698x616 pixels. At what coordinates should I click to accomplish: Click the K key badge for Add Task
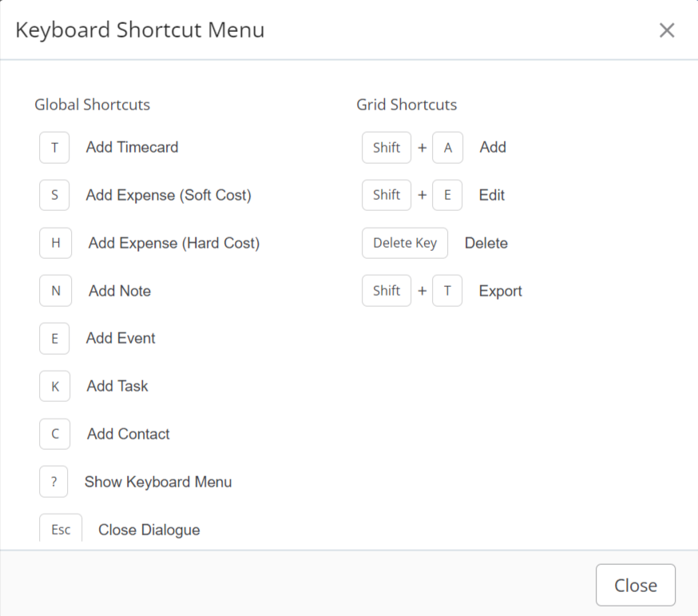[x=55, y=386]
